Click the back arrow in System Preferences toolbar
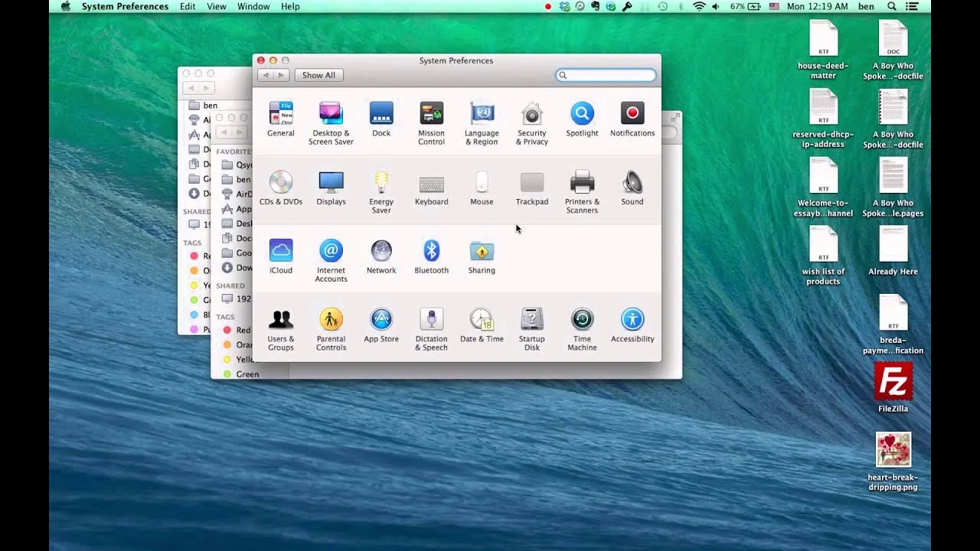Screen dimensions: 980x551 tap(266, 75)
